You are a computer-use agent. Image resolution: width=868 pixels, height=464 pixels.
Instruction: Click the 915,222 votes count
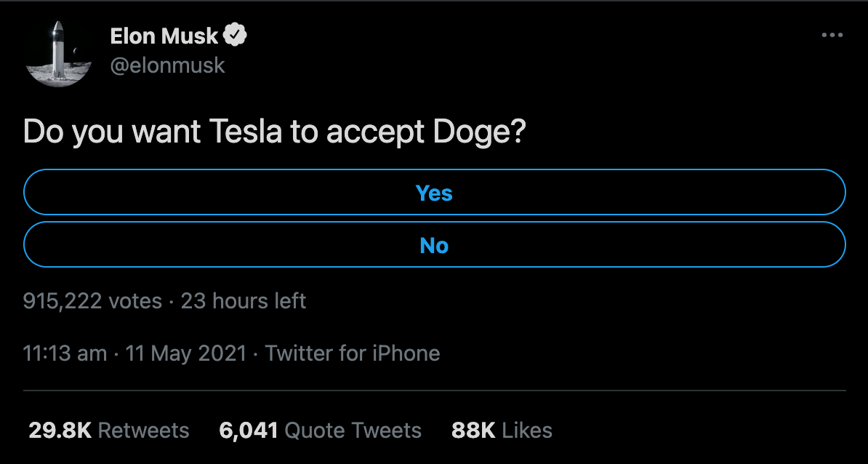[x=92, y=301]
